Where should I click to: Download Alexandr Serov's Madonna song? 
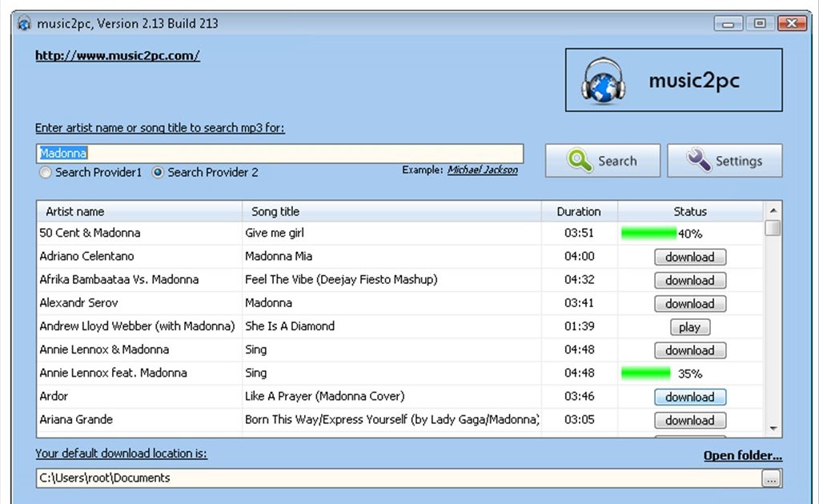tap(690, 304)
